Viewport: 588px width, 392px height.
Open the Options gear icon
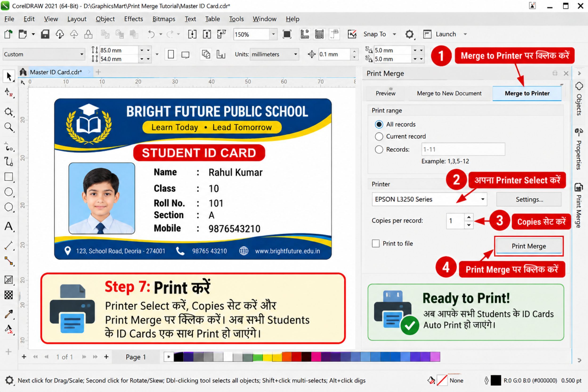(409, 34)
